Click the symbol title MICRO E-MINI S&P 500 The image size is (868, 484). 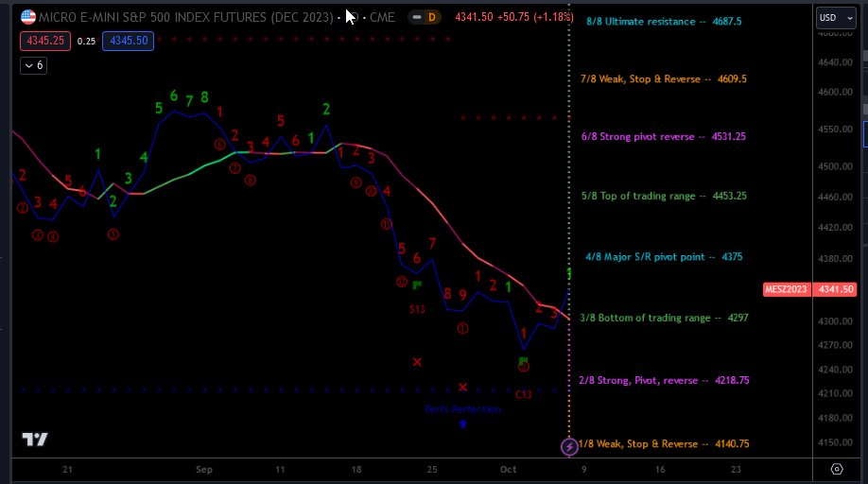coord(186,17)
